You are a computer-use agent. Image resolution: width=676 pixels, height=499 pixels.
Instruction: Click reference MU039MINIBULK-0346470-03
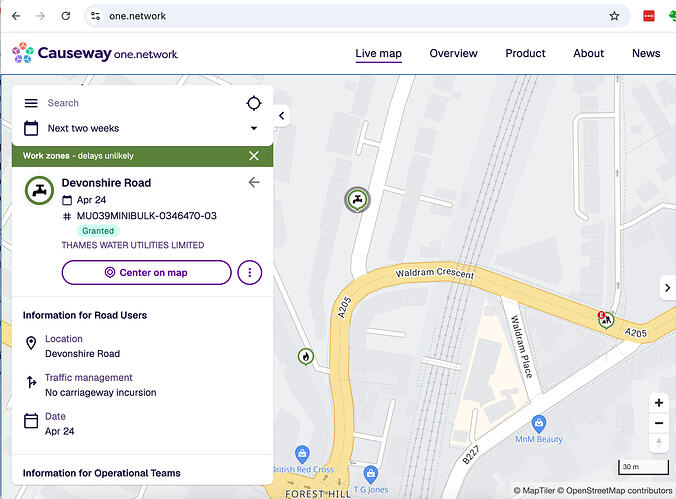pyautogui.click(x=147, y=216)
